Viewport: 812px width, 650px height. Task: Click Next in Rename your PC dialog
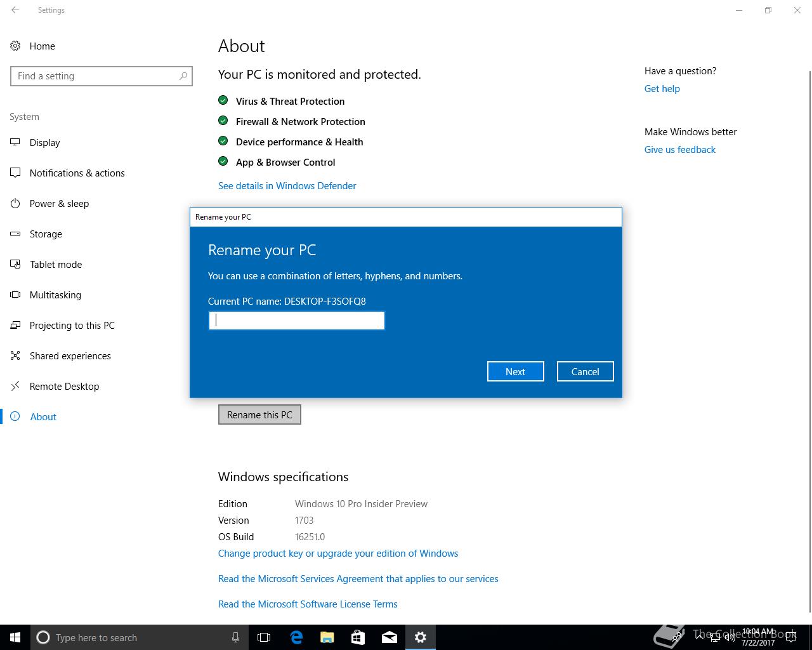click(516, 371)
